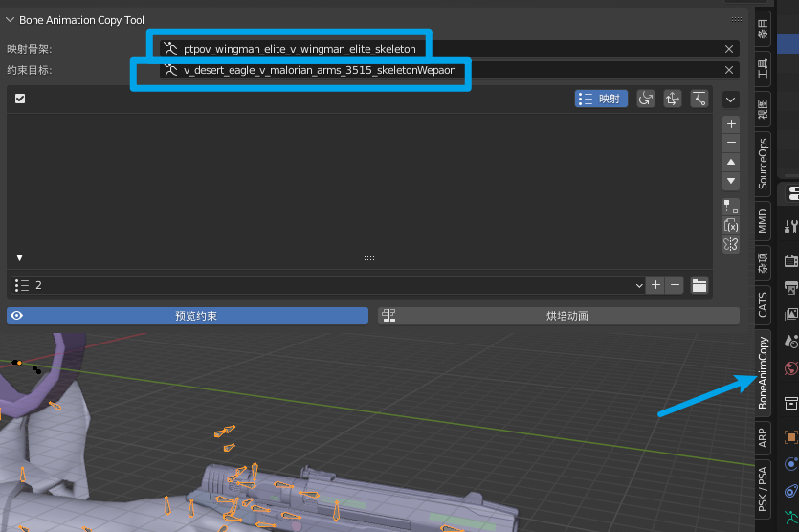Image resolution: width=799 pixels, height=532 pixels.
Task: Open the ARP sidebar tab
Action: pyautogui.click(x=763, y=437)
